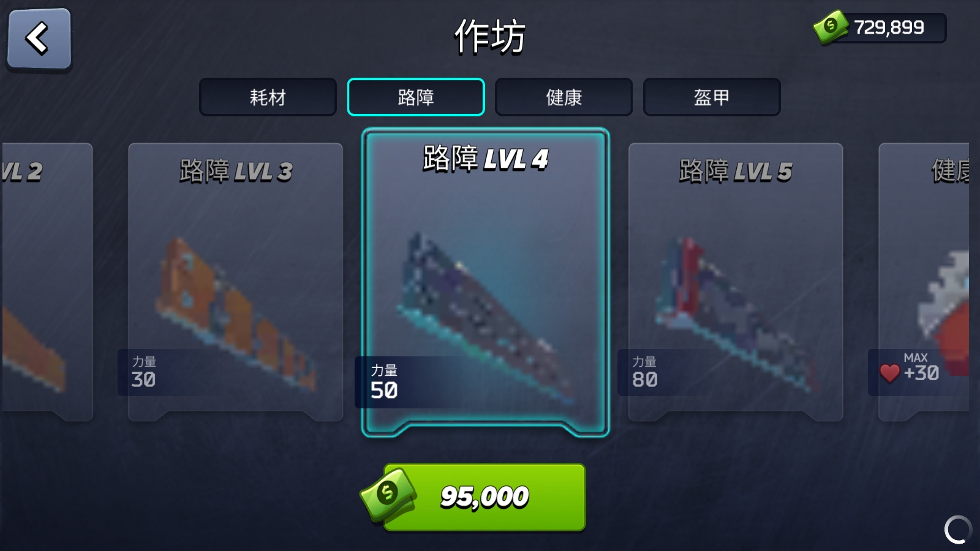This screenshot has height=551, width=980.
Task: Go back using the left arrow button
Action: coord(39,40)
